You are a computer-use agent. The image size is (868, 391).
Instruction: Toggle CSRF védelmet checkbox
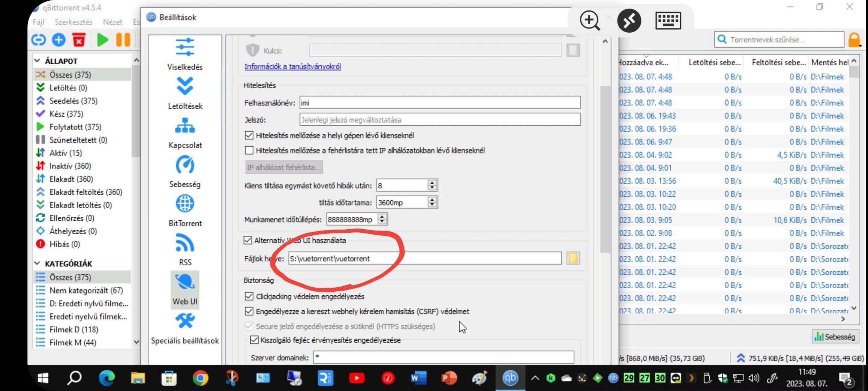[249, 311]
